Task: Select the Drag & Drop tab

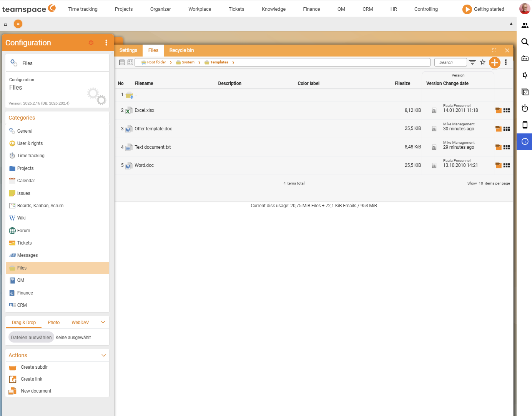Action: (24, 323)
